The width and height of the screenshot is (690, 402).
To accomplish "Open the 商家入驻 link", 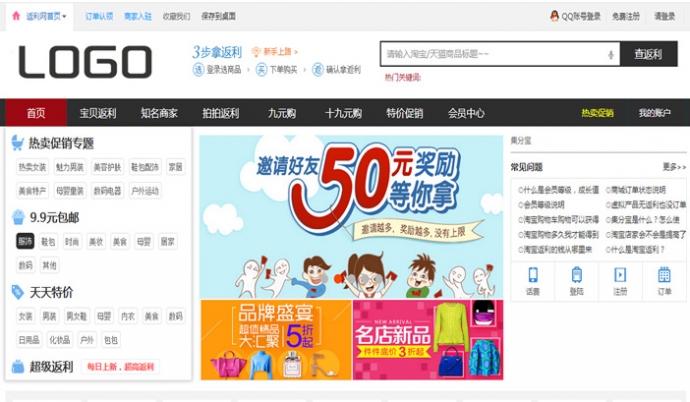I will (138, 17).
